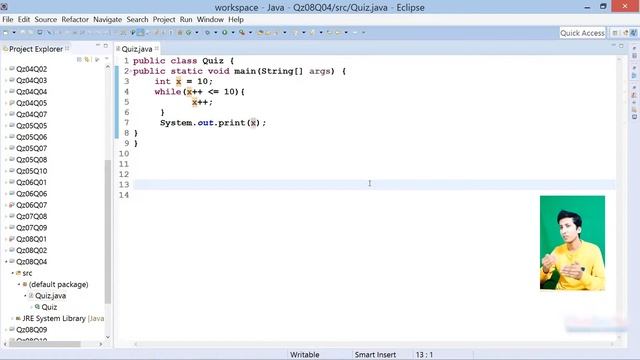Image resolution: width=640 pixels, height=360 pixels.
Task: Maximize the editor area
Action: point(621,46)
